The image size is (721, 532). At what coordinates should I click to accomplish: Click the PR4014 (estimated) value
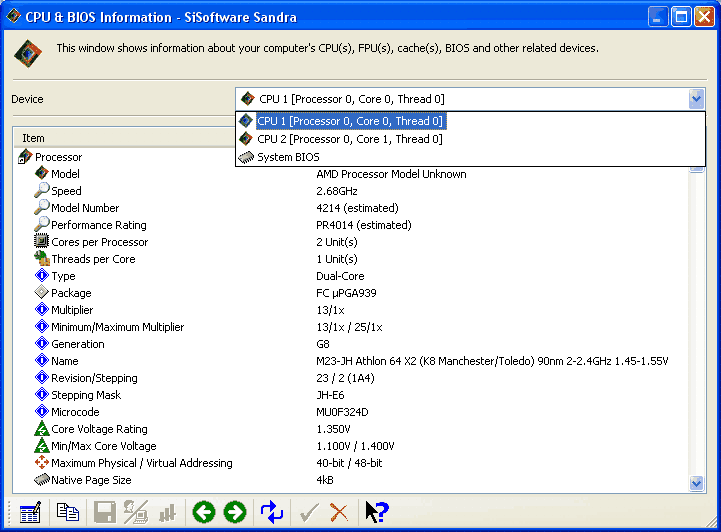(x=364, y=225)
